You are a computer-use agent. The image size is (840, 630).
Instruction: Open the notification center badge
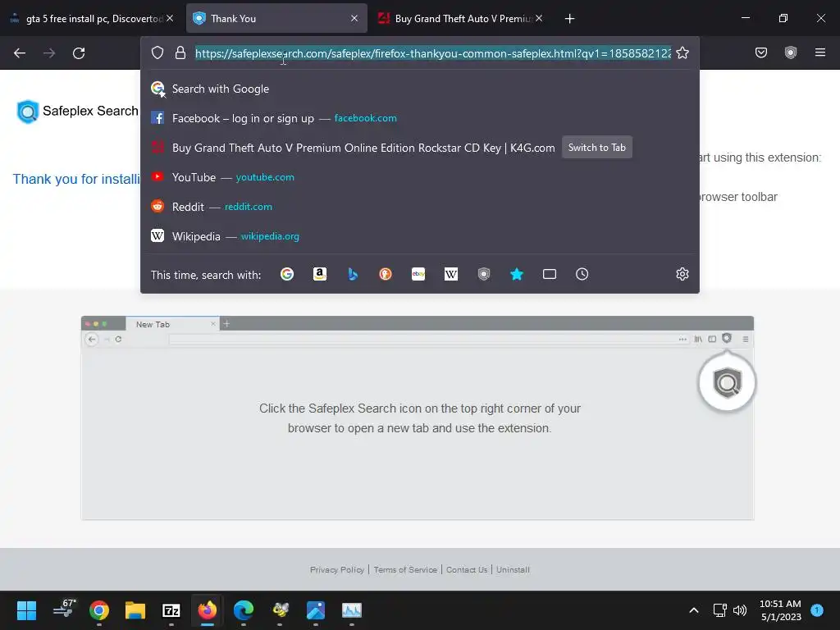click(x=817, y=610)
